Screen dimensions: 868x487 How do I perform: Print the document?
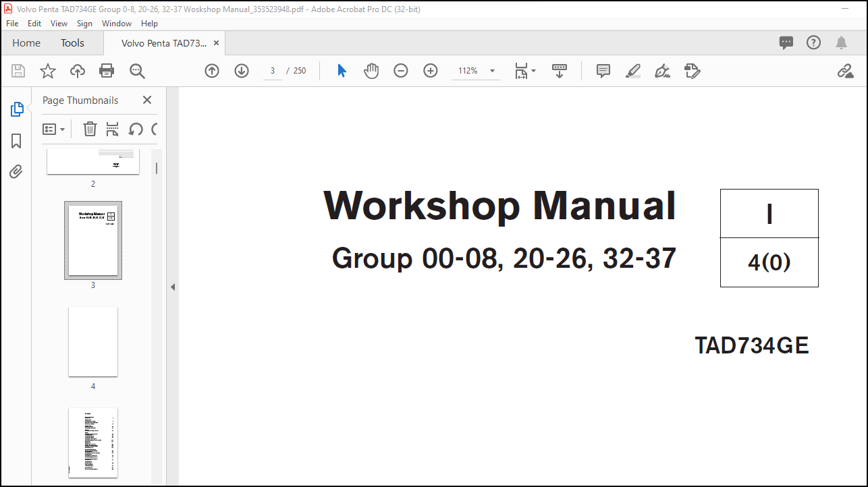pyautogui.click(x=107, y=71)
